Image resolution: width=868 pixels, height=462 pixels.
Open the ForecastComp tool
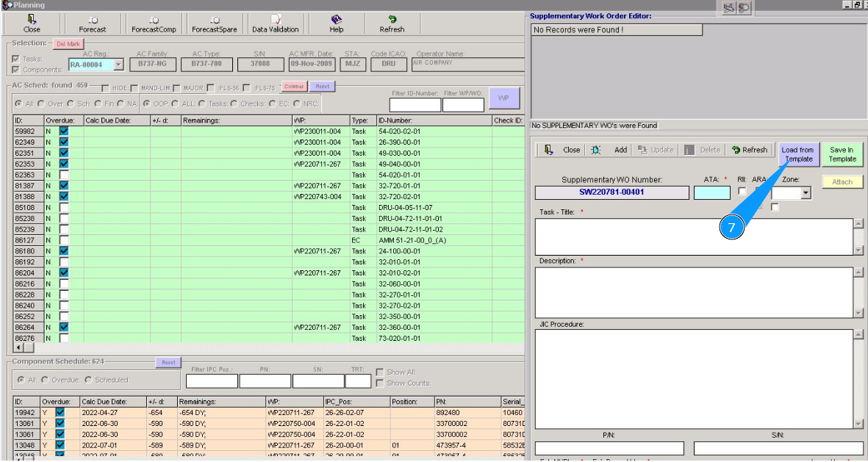[154, 24]
